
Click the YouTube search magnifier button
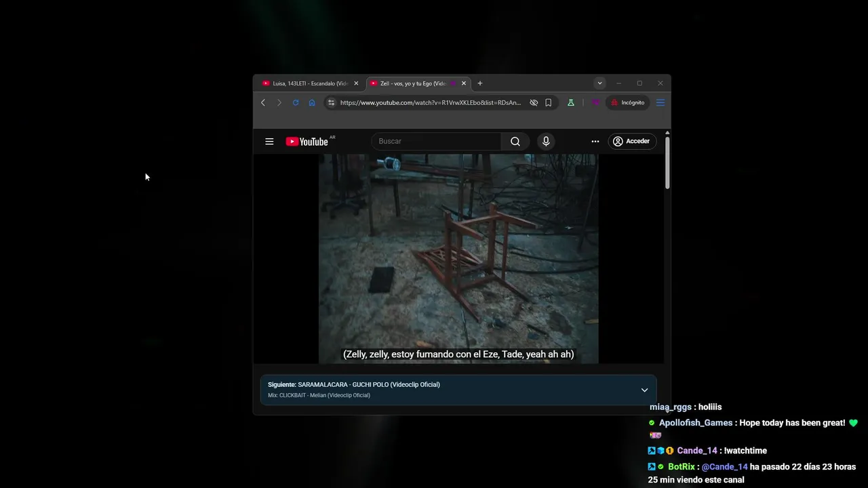(x=515, y=141)
